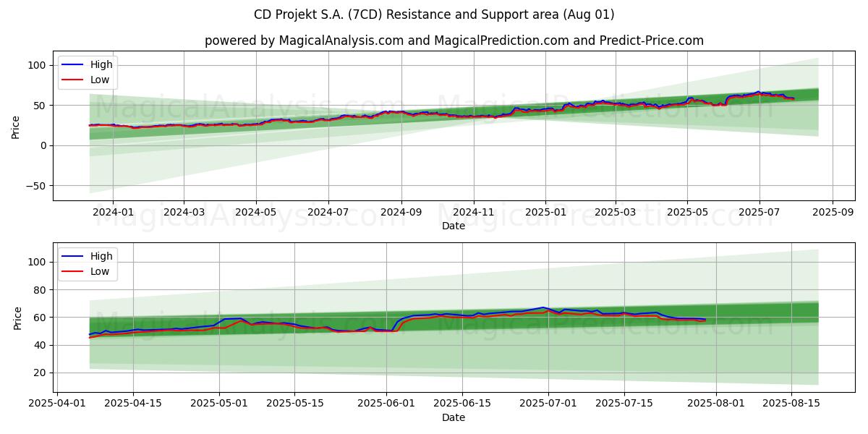Click the 2025-05-01 tick label
The width and height of the screenshot is (868, 434).
point(219,404)
